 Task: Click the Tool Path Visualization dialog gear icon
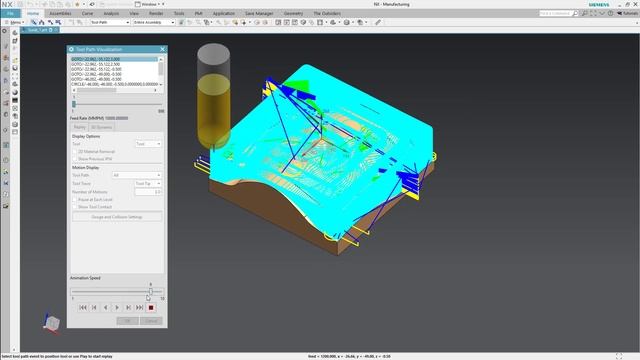tap(71, 49)
